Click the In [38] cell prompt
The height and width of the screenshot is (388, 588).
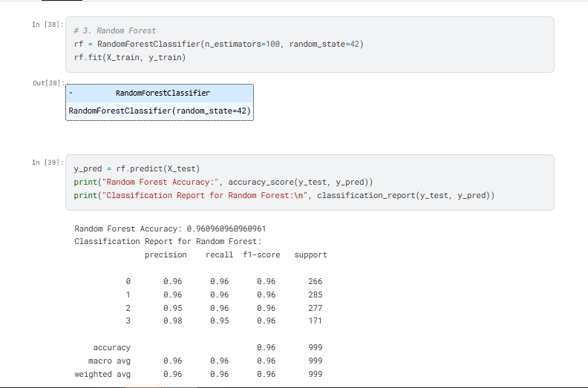point(46,25)
